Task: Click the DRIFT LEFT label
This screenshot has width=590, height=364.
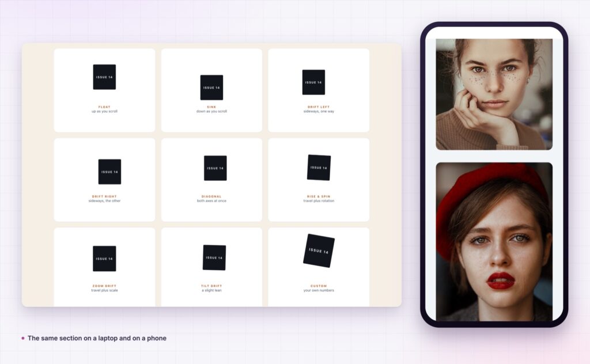Action: point(319,107)
